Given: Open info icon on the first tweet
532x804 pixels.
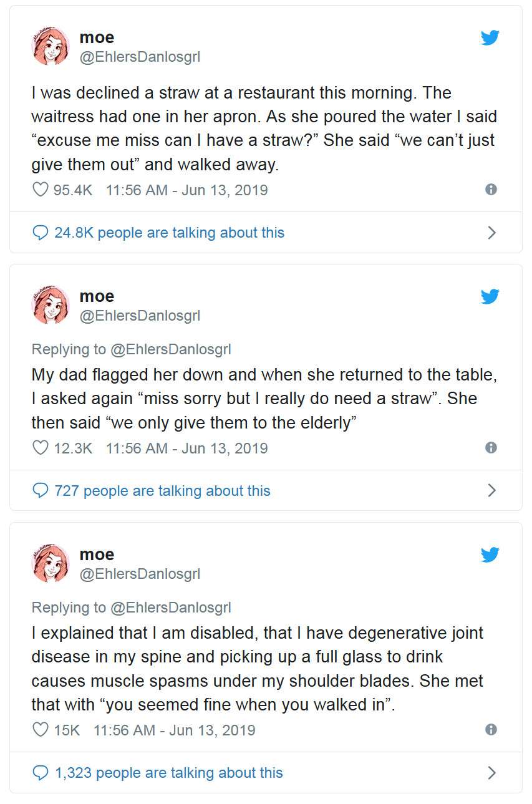Looking at the screenshot, I should click(491, 190).
